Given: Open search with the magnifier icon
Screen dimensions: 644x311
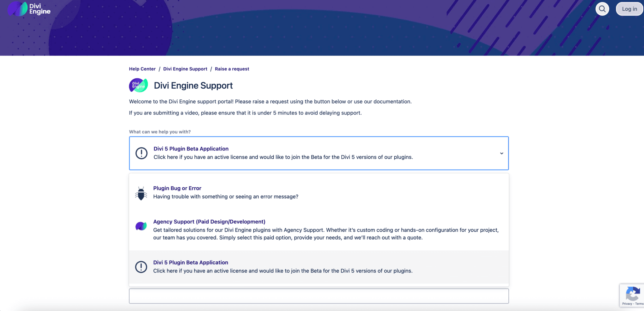Looking at the screenshot, I should tap(602, 9).
